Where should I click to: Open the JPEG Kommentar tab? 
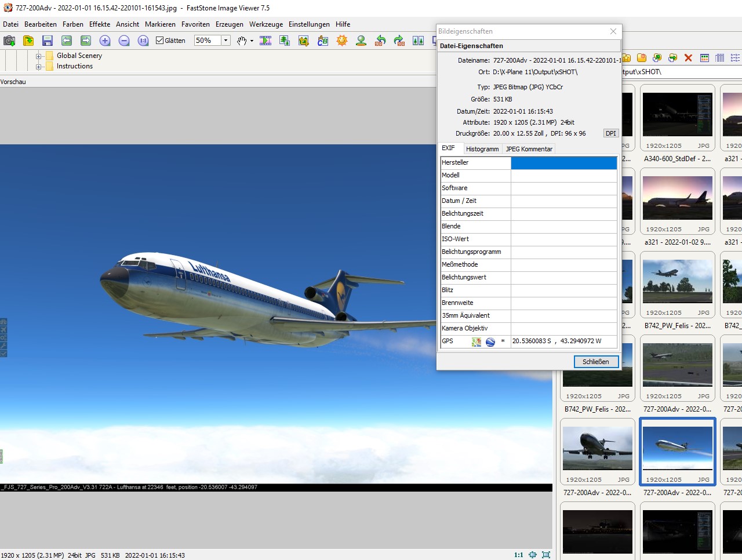point(529,149)
